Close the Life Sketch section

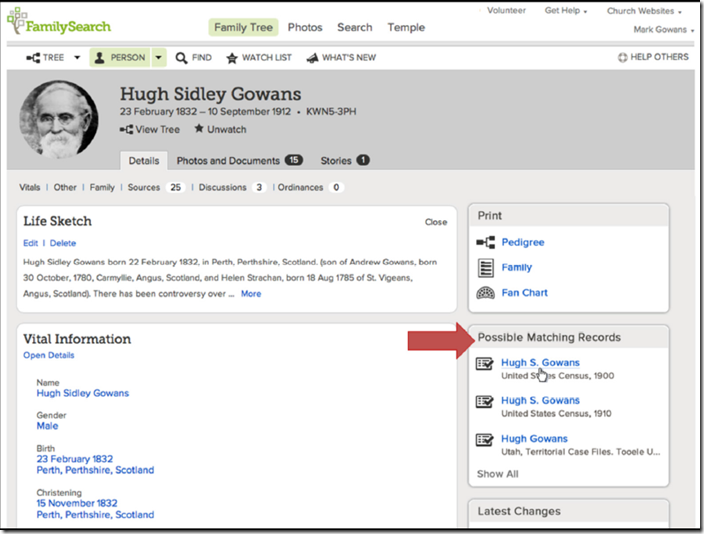coord(436,222)
